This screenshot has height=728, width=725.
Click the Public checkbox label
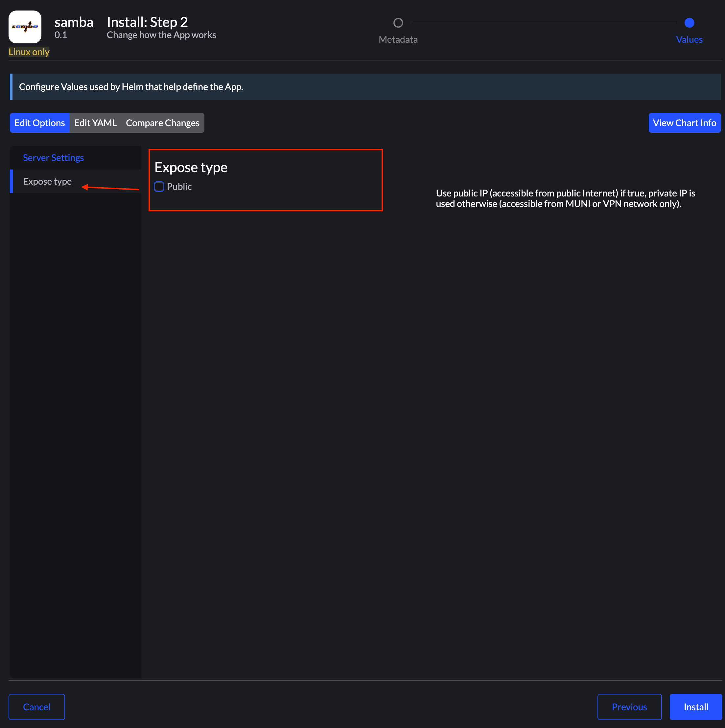[179, 187]
